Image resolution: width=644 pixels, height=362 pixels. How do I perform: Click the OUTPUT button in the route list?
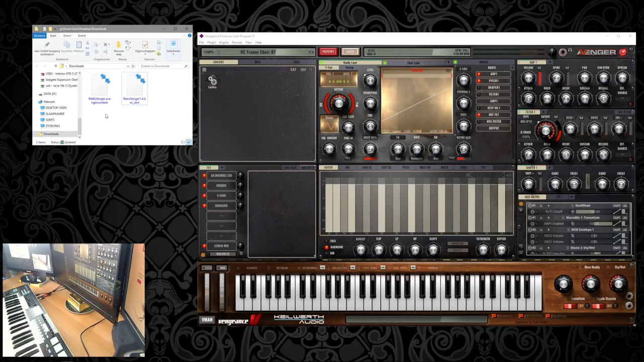coord(494,128)
